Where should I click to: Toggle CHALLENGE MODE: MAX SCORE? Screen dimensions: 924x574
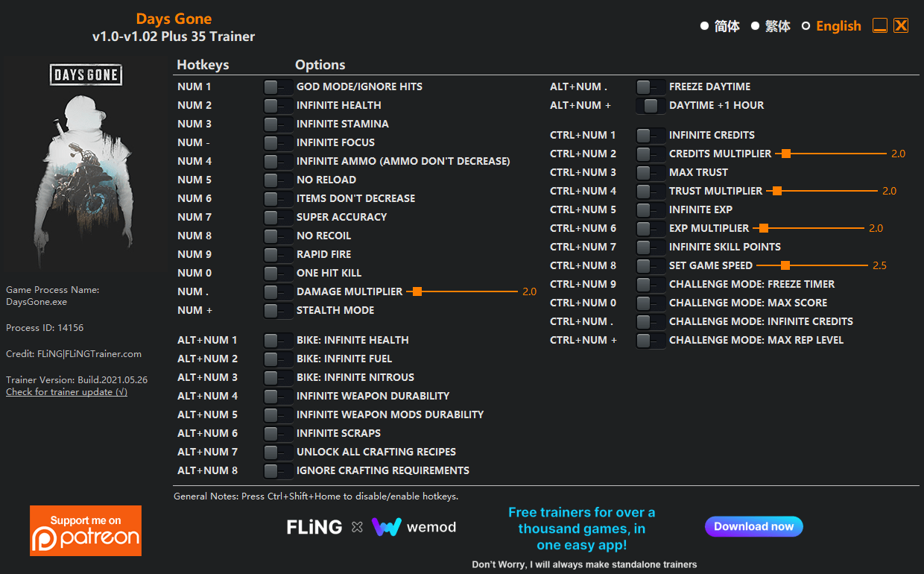650,302
